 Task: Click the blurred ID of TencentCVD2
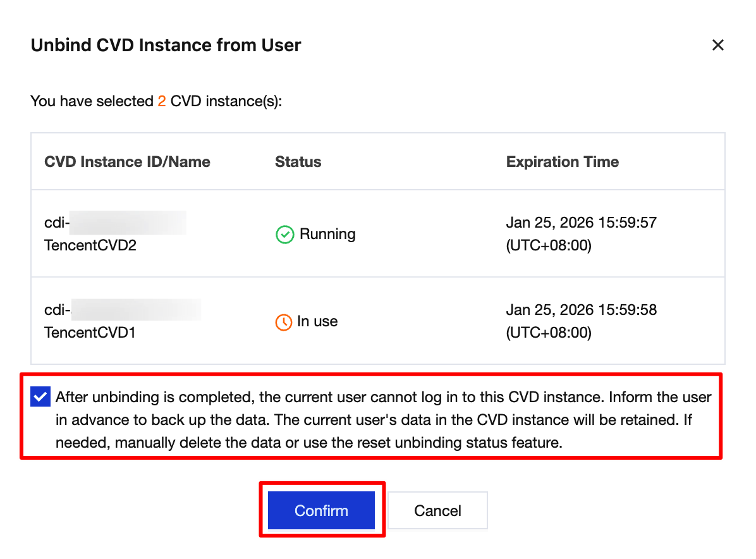pos(126,223)
